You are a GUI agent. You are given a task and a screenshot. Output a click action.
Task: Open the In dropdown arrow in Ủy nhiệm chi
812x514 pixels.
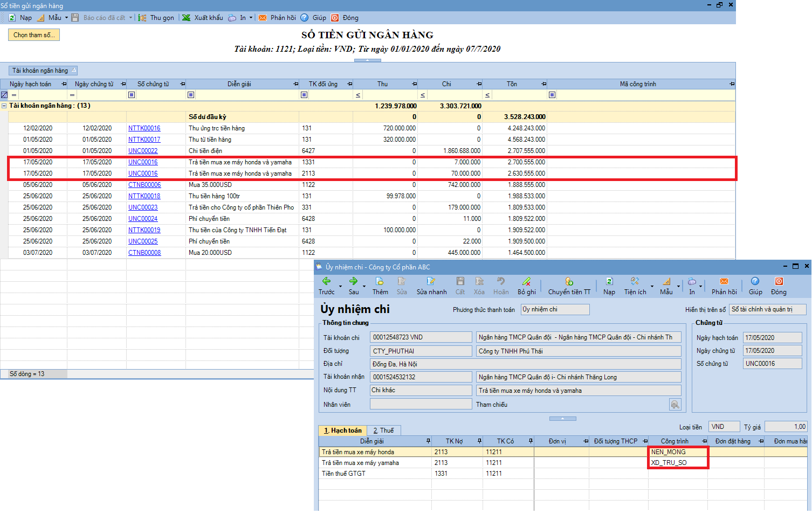(700, 286)
